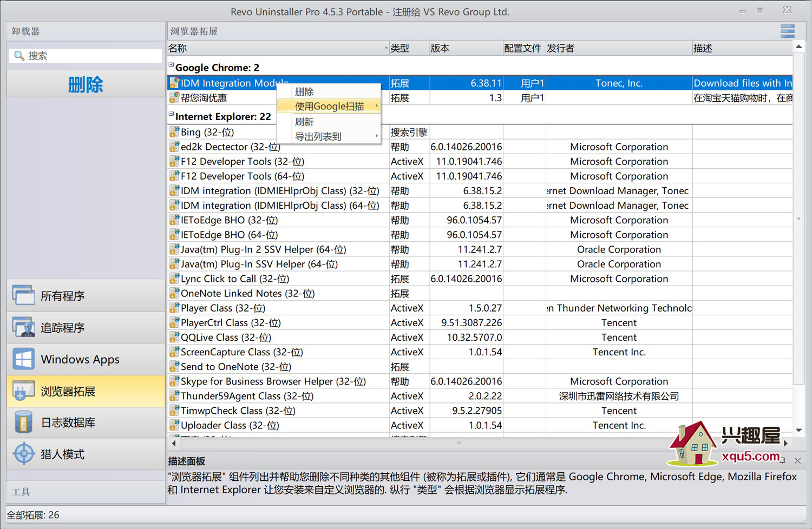Activate the Hunter Mode (猎人模式) target icon
The height and width of the screenshot is (529, 812).
click(23, 454)
